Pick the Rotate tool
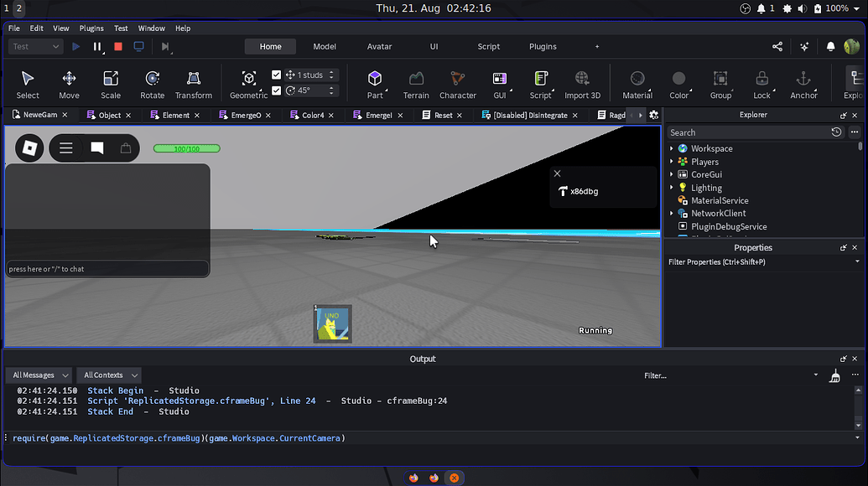 [153, 85]
